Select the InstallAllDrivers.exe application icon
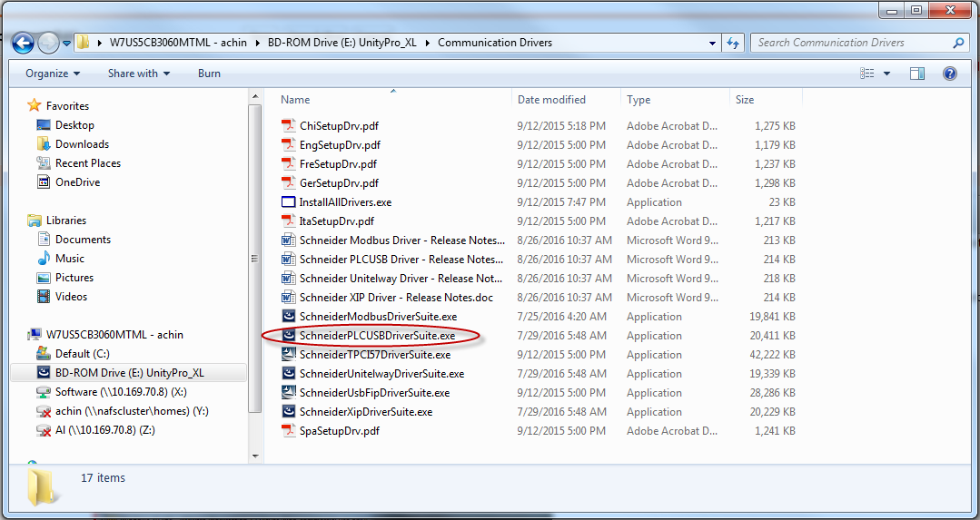Image resolution: width=980 pixels, height=520 pixels. (288, 202)
